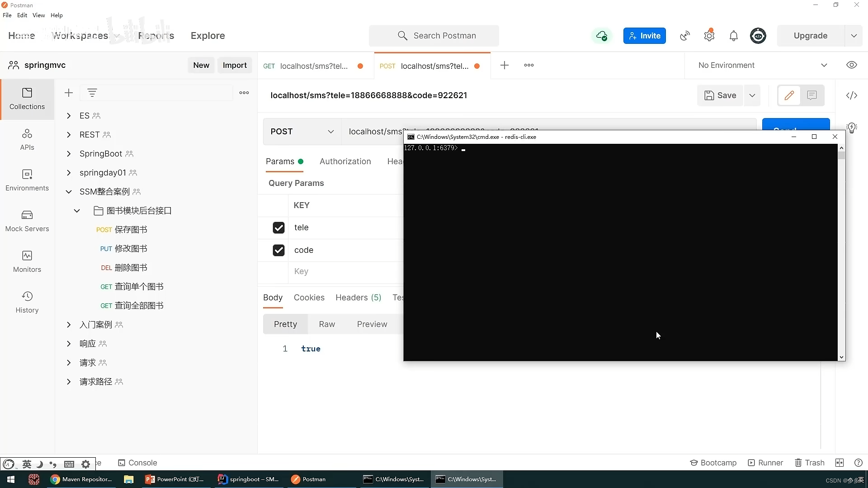Switch to the Cookies tab
This screenshot has height=488, width=868.
click(x=309, y=298)
